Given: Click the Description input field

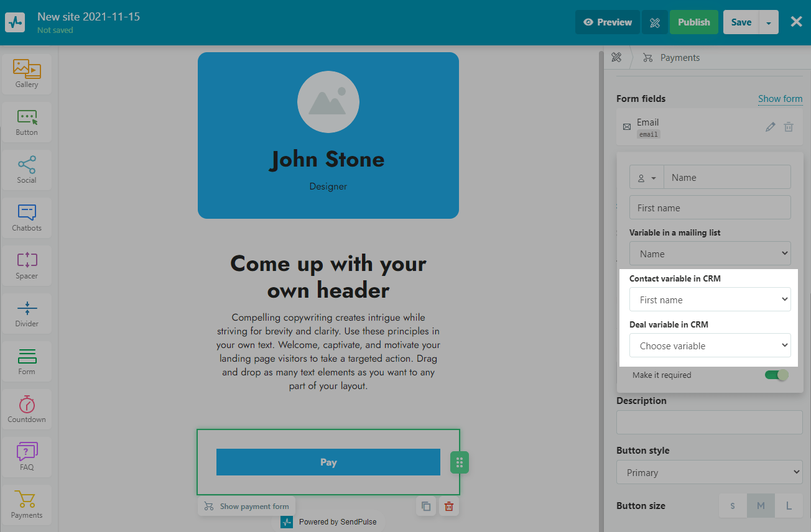Looking at the screenshot, I should (x=709, y=422).
